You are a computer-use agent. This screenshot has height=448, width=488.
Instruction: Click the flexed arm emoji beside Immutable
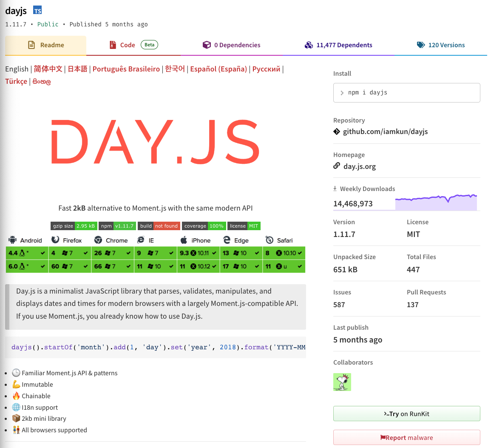pos(16,384)
